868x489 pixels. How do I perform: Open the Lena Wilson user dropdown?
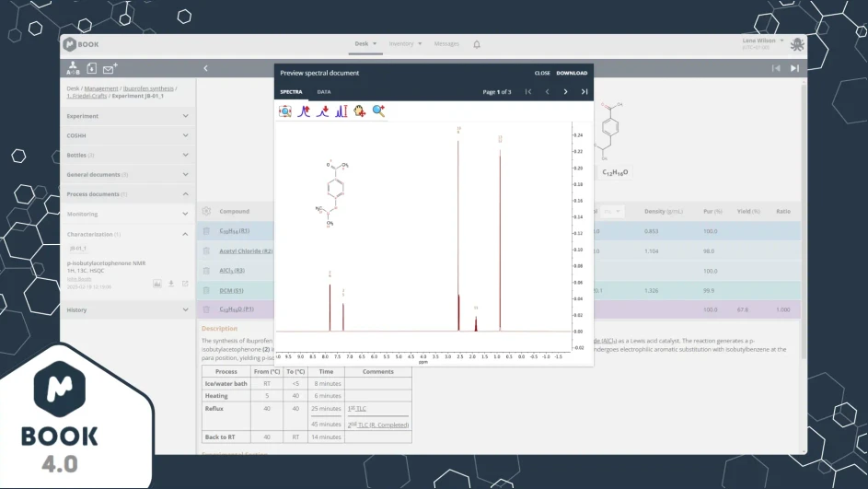click(x=763, y=41)
